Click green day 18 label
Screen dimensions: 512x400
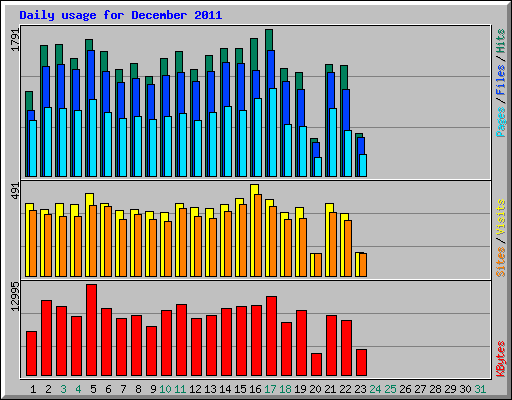tap(285, 389)
